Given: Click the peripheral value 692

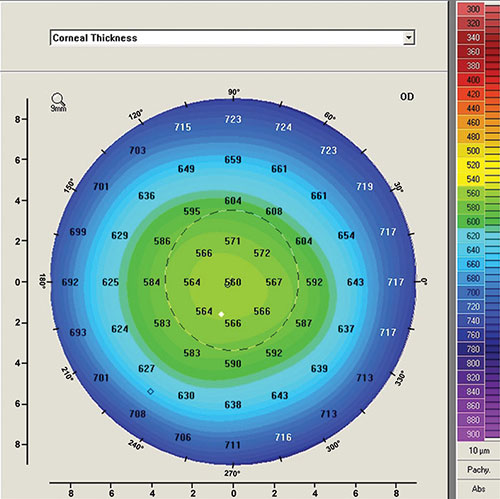Looking at the screenshot, I should pos(70,282).
